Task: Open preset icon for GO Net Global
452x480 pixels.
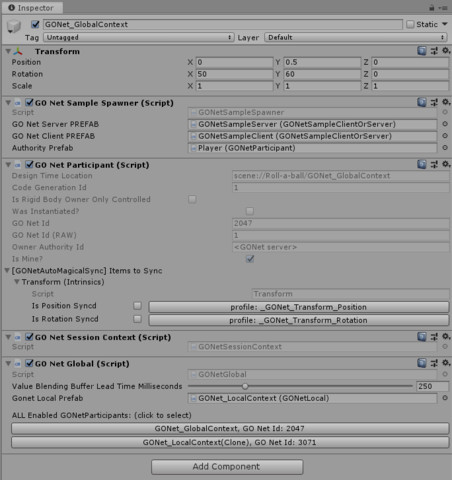Action: point(434,363)
